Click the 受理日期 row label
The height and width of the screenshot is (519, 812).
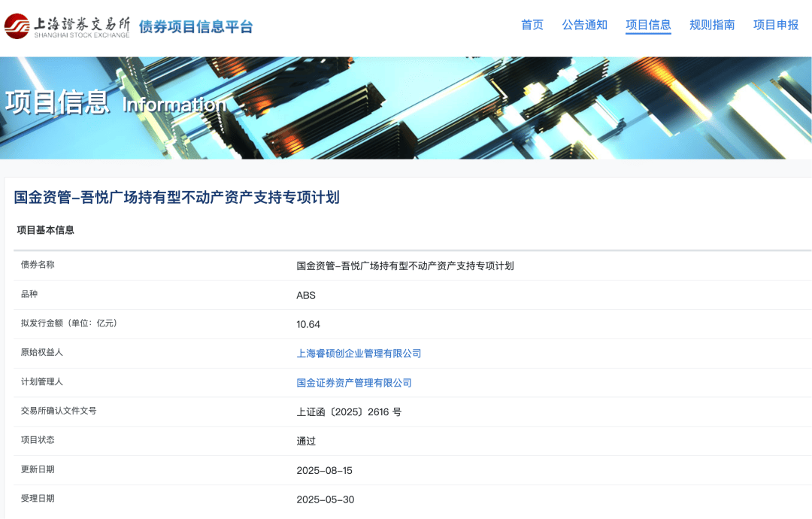tap(38, 498)
